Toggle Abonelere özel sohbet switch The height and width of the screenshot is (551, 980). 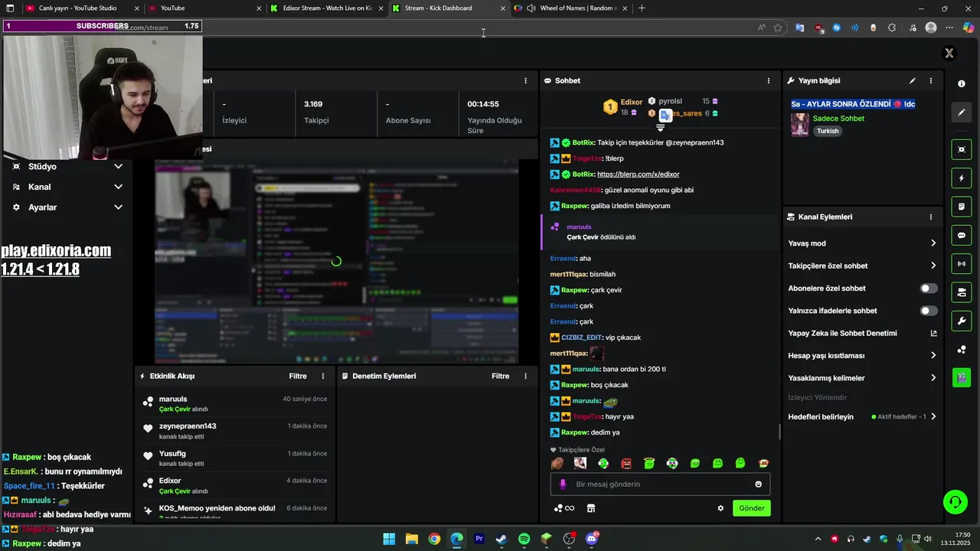(x=929, y=289)
